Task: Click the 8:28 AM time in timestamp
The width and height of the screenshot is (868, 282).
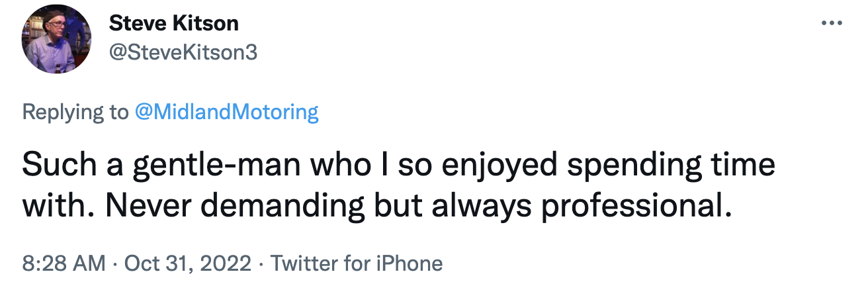Action: 64,263
